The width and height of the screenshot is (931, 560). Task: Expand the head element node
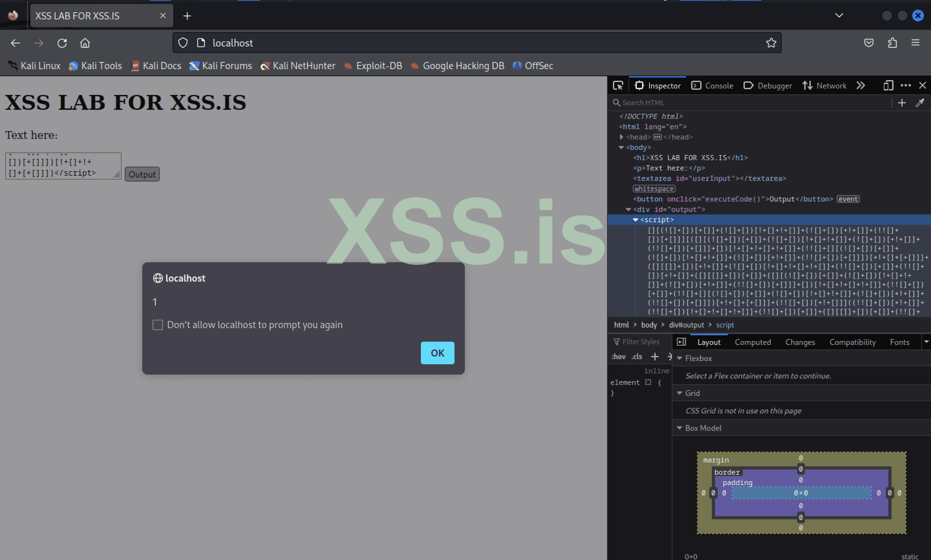click(x=621, y=137)
